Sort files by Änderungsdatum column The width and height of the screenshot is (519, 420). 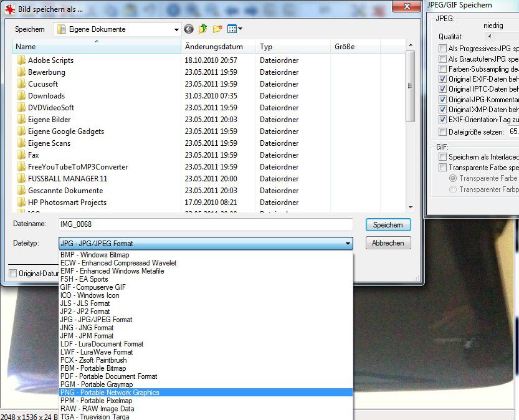(213, 47)
